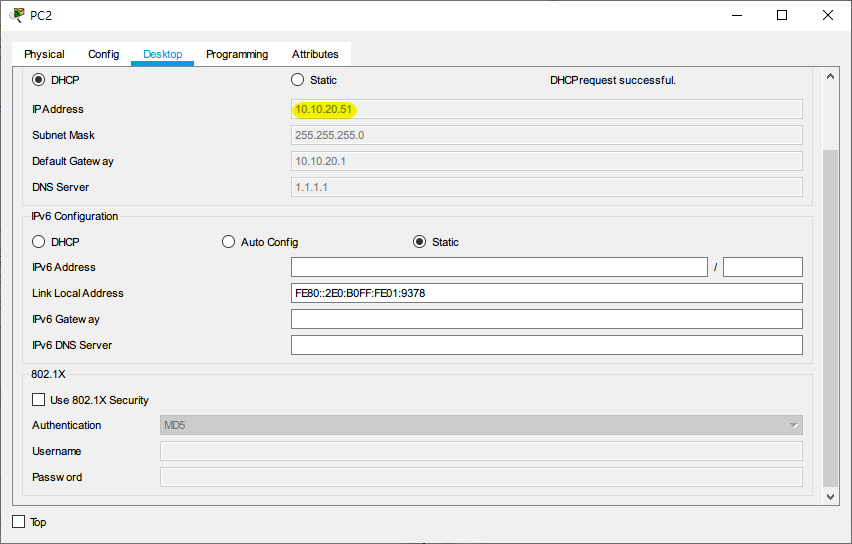Focus the Link Local Address field
The image size is (852, 544).
coord(546,293)
